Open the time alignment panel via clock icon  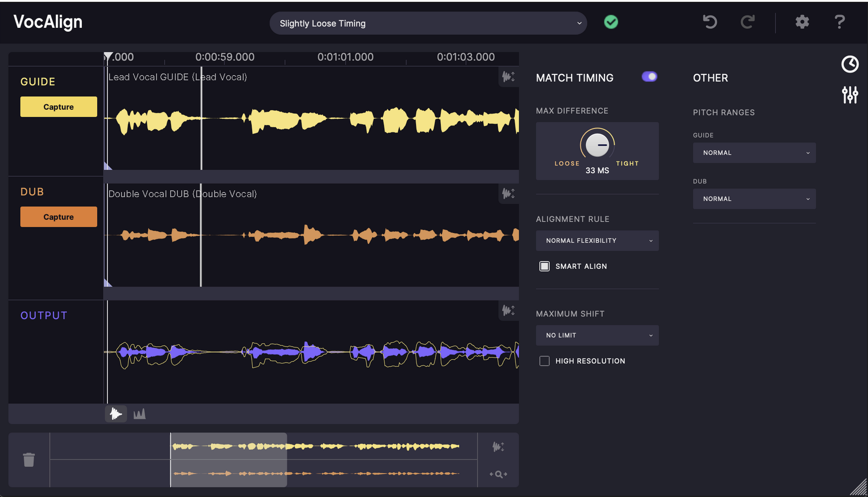tap(850, 64)
